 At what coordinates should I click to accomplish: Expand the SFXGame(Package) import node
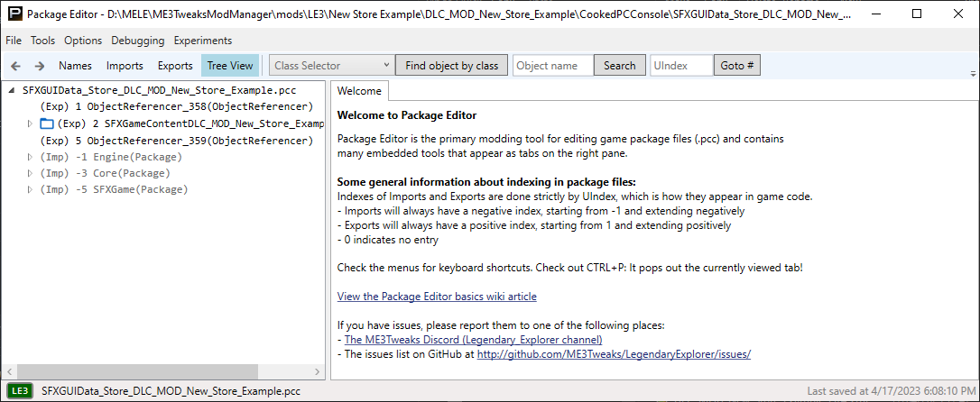tap(30, 189)
